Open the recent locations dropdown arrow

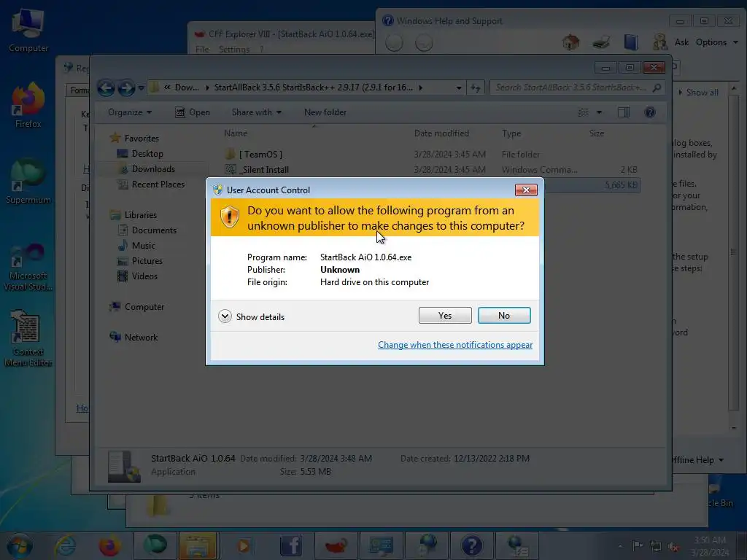point(141,88)
